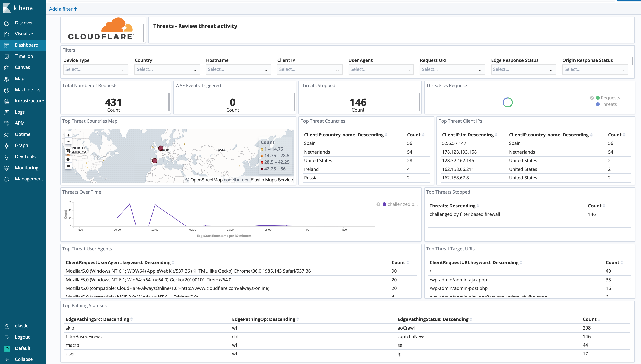
Task: Click the map zoom in control
Action: point(68,135)
